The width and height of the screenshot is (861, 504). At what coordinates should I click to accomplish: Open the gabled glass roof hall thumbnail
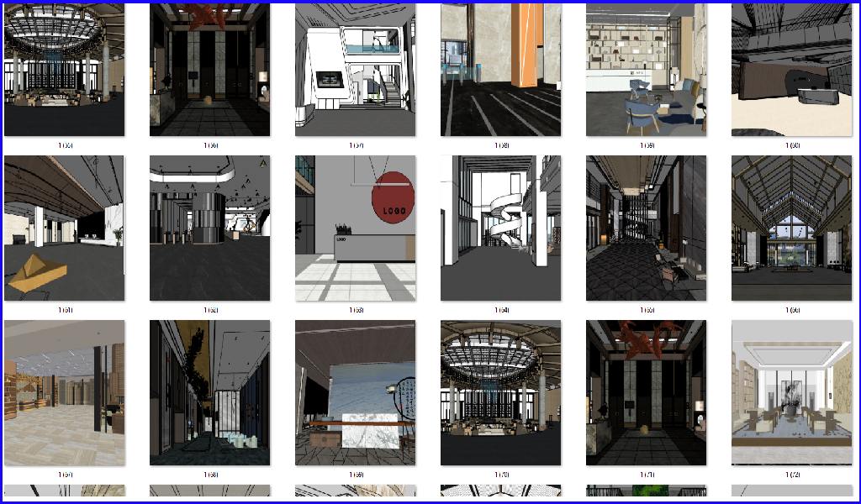pos(791,228)
